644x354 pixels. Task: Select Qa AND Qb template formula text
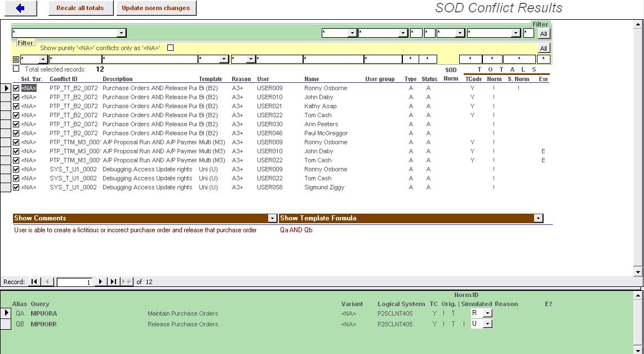(x=296, y=230)
